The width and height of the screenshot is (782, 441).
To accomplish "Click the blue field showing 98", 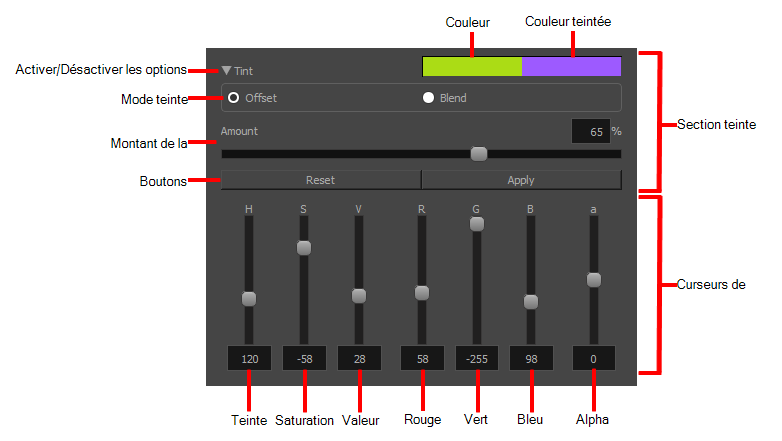I will coord(531,358).
